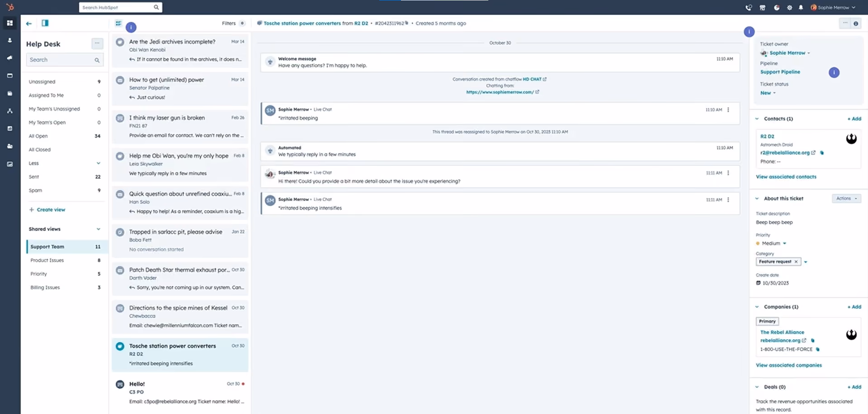Open the Marketplace storefront icon

point(763,8)
